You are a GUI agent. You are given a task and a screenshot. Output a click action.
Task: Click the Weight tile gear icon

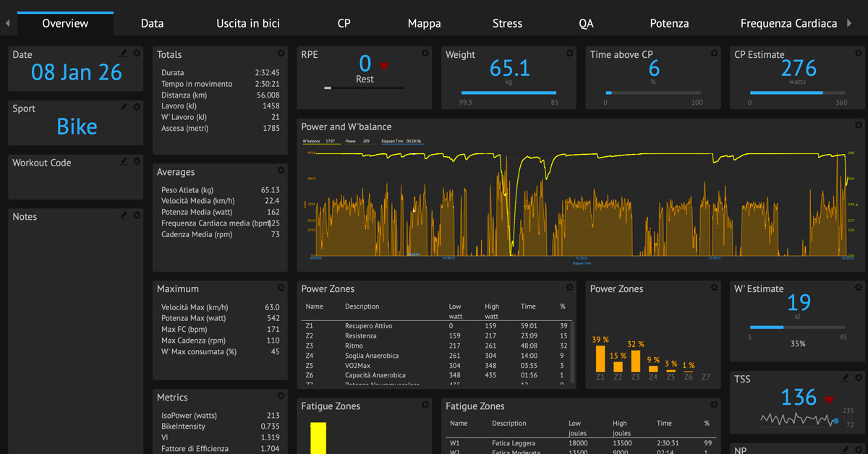pyautogui.click(x=569, y=53)
